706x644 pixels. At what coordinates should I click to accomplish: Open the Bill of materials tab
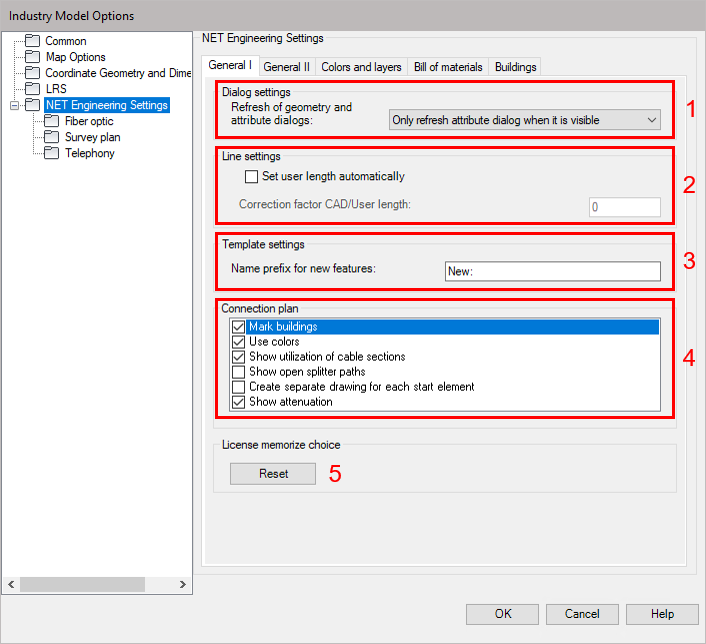point(448,67)
